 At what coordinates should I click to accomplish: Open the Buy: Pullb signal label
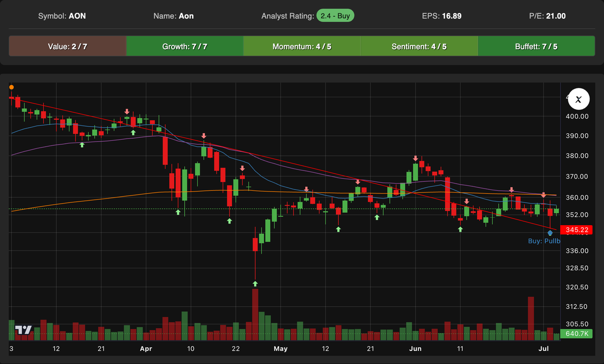tap(544, 241)
